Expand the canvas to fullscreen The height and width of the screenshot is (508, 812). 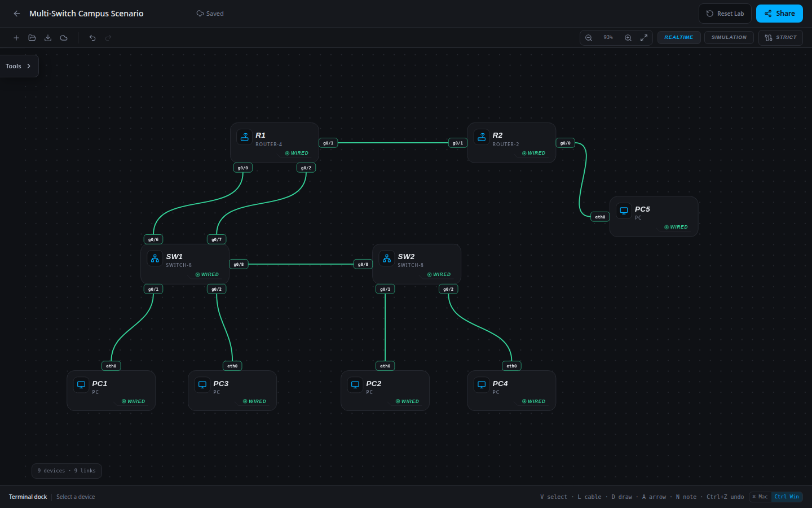pos(644,38)
